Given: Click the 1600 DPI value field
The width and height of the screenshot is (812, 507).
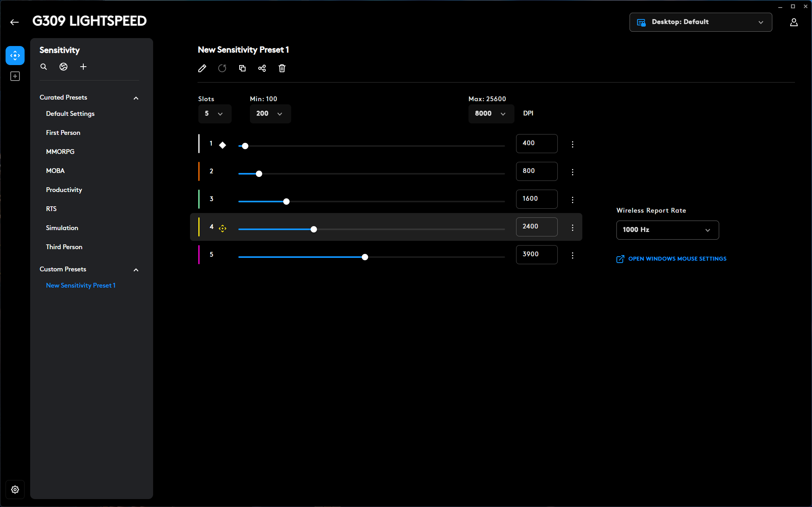Looking at the screenshot, I should point(537,199).
